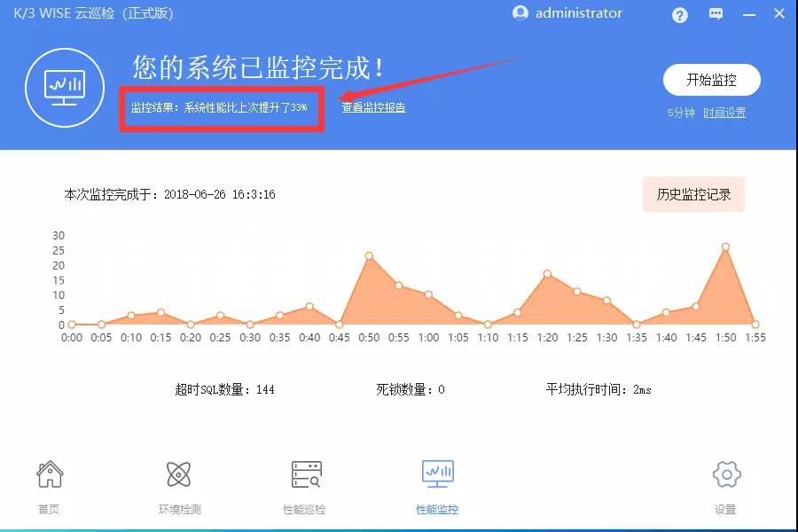Click the 开始监控 button
This screenshot has width=798, height=532.
pyautogui.click(x=711, y=80)
